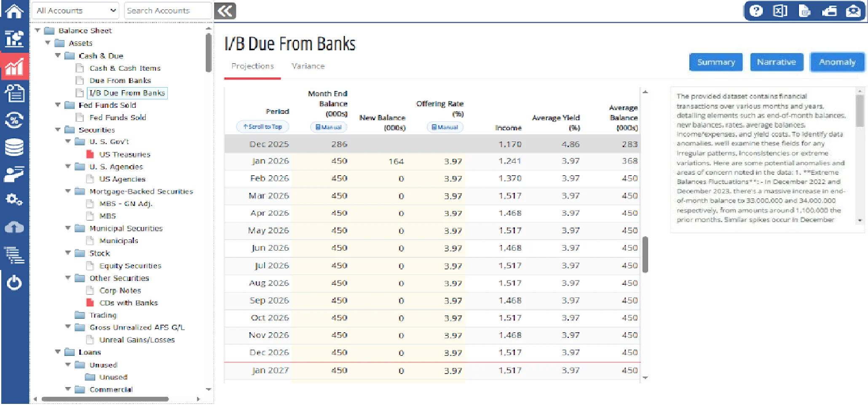The height and width of the screenshot is (406, 868).
Task: Collapse the Securities folder node
Action: [58, 130]
